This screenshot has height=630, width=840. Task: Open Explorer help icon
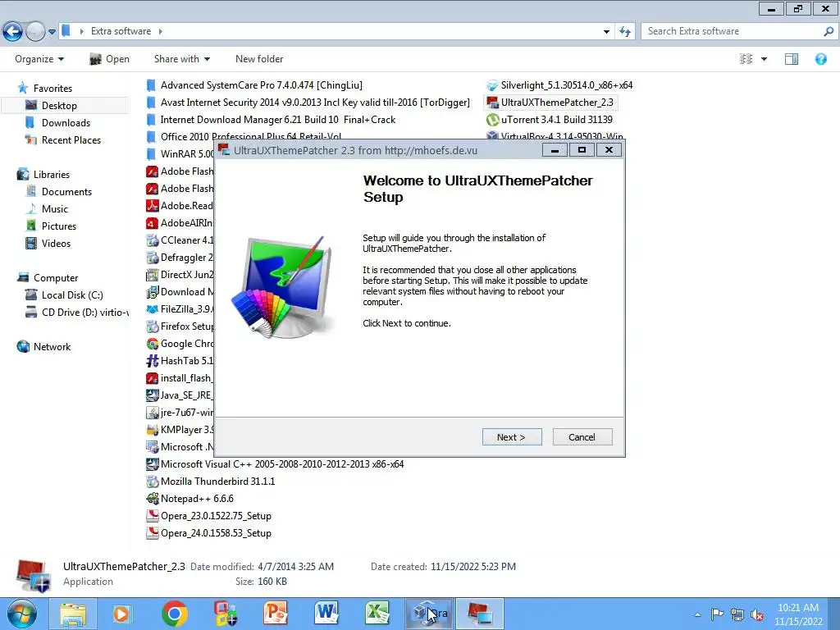820,59
